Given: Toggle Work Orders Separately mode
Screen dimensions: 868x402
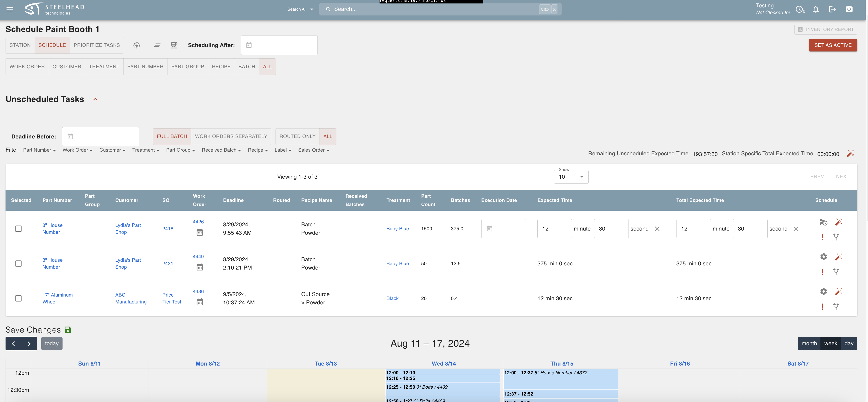Looking at the screenshot, I should click(x=231, y=136).
